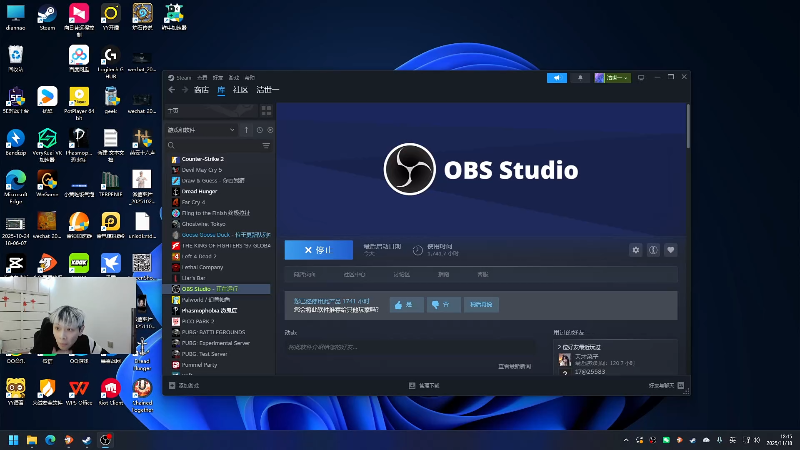Click the ready-to-play filter icon

270,130
